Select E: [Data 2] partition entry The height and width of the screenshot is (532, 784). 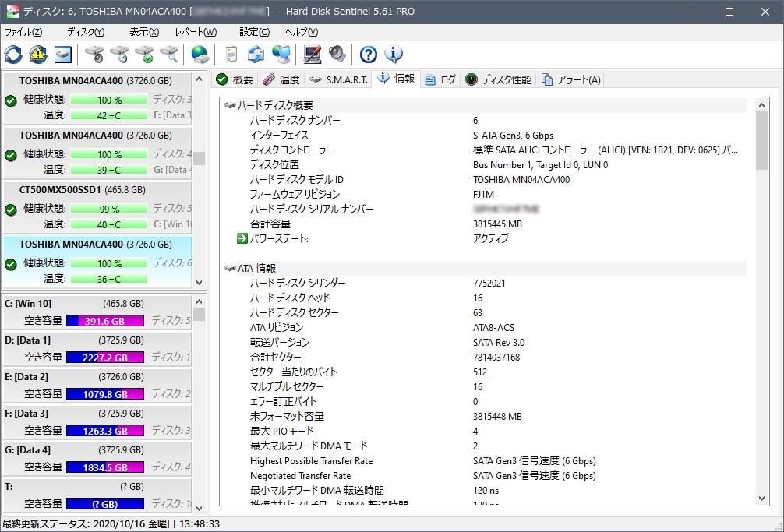click(x=97, y=385)
